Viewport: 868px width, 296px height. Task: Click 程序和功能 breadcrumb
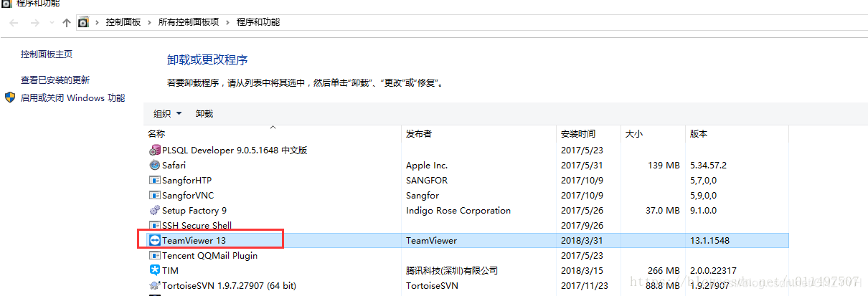[258, 22]
